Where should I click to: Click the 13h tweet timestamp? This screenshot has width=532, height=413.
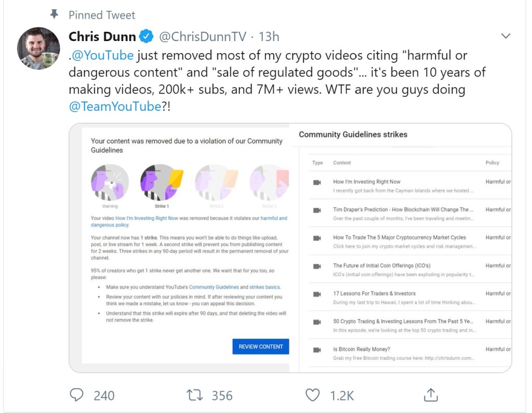click(x=269, y=36)
